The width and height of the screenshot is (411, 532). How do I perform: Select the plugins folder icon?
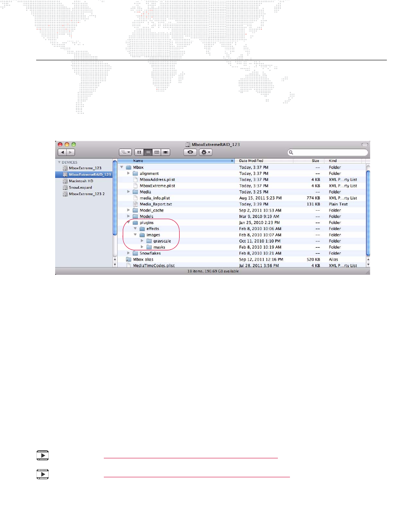pos(135,223)
